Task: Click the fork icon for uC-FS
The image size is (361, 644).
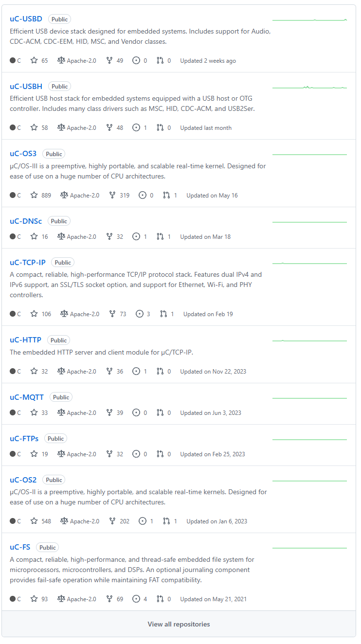Action: point(109,599)
